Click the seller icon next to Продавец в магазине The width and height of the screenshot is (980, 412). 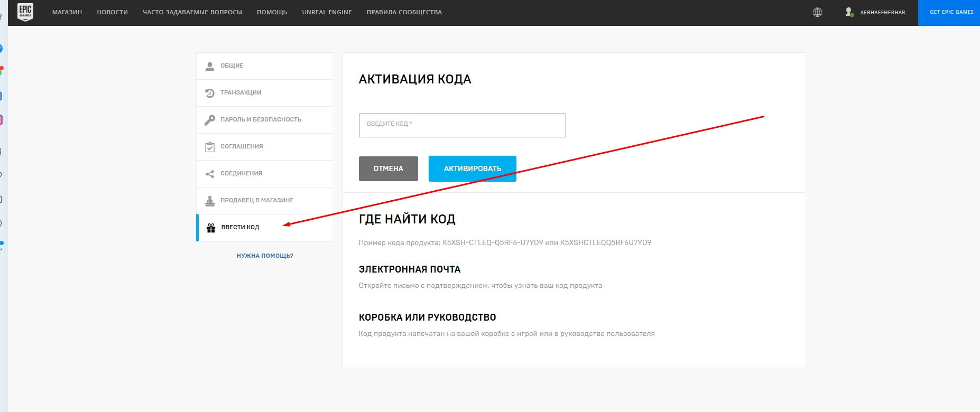point(210,201)
